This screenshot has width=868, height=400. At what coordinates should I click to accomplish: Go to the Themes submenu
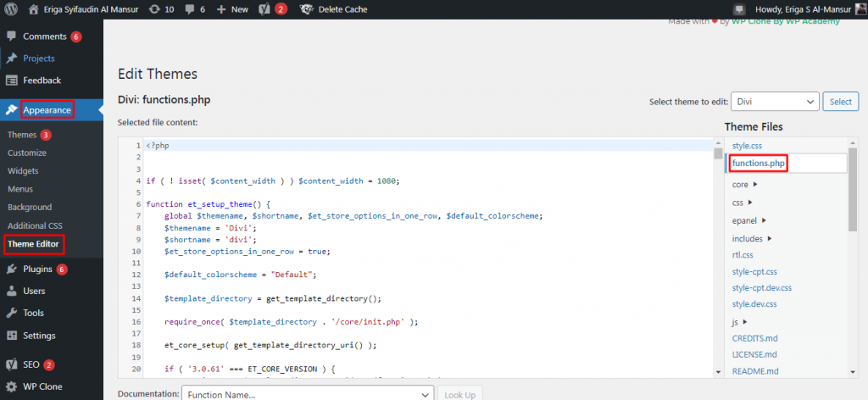(22, 135)
